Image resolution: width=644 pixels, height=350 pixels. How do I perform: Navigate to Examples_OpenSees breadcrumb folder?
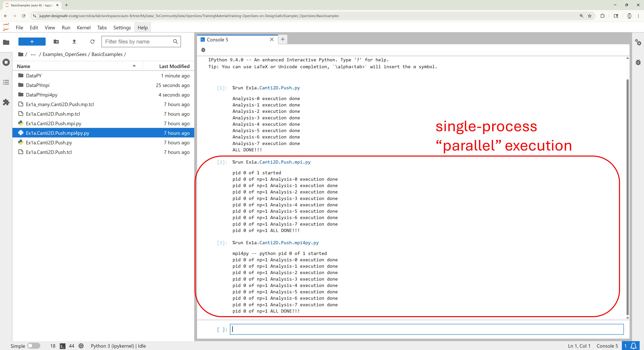click(65, 54)
